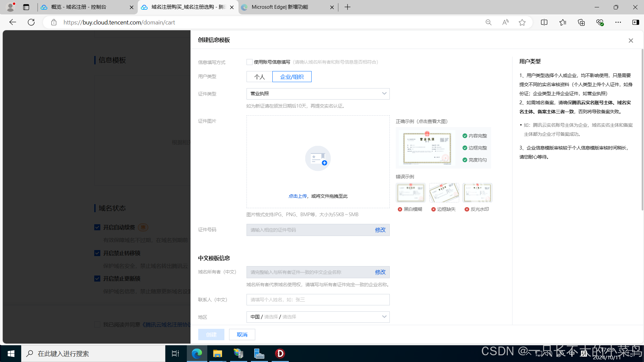Open browser zoom magnifier icon
Screen dimensions: 644x362
pos(488,22)
